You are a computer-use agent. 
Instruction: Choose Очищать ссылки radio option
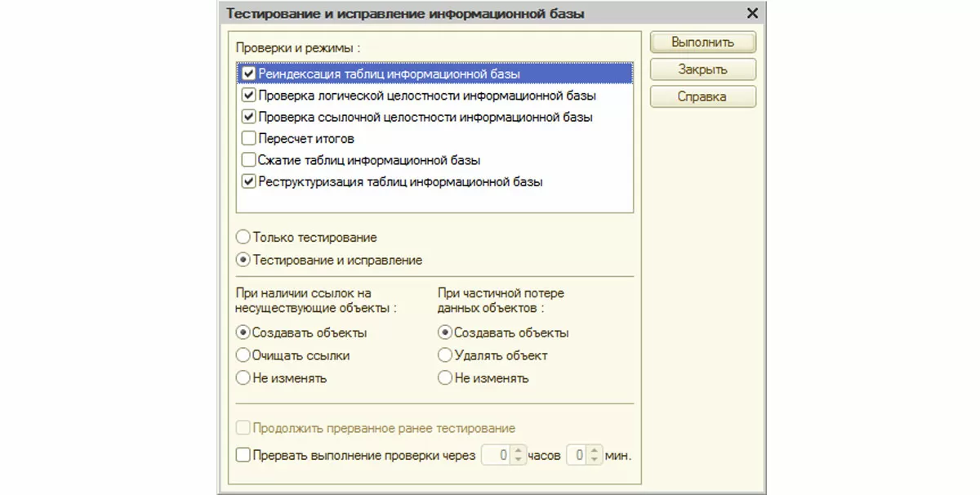pos(243,355)
